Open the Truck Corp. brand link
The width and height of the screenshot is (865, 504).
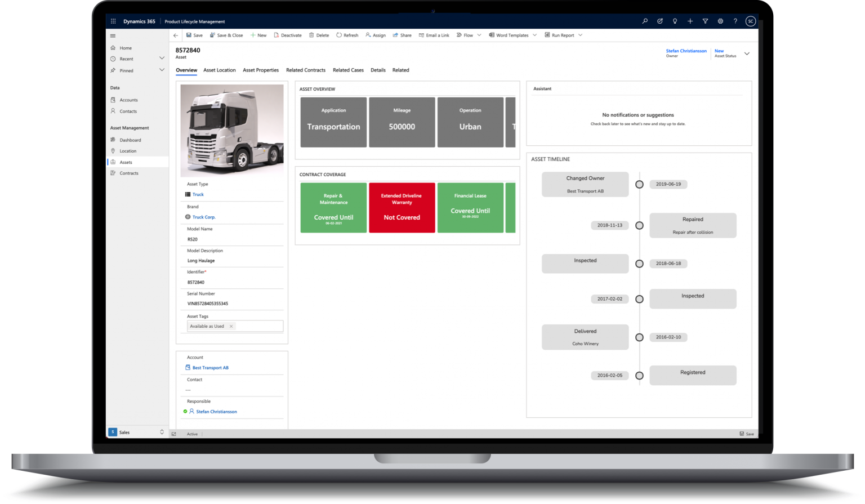[204, 217]
